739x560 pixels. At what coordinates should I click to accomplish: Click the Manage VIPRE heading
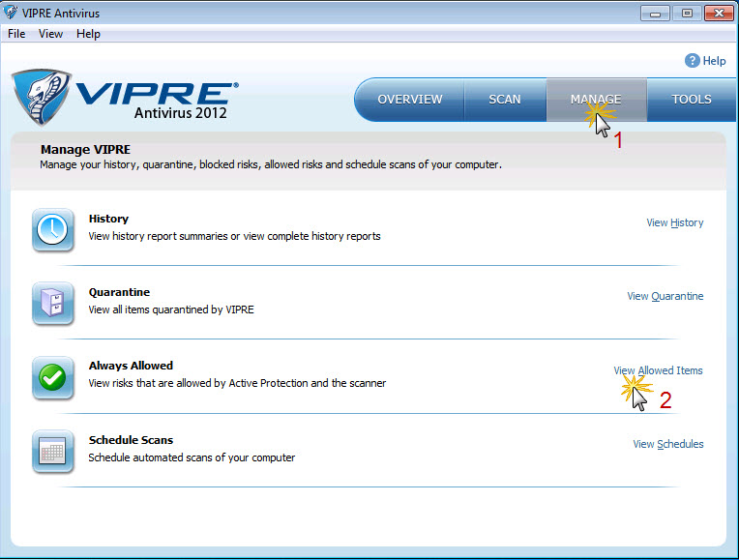pyautogui.click(x=85, y=149)
